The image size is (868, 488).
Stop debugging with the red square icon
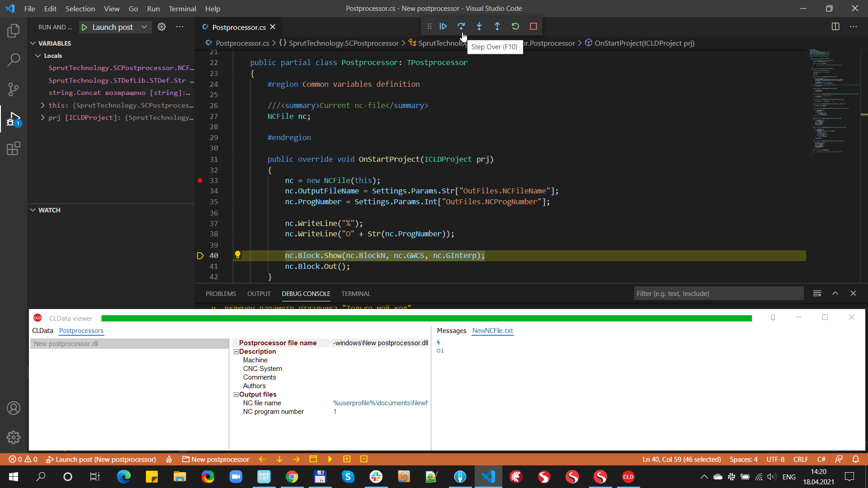[x=533, y=26]
